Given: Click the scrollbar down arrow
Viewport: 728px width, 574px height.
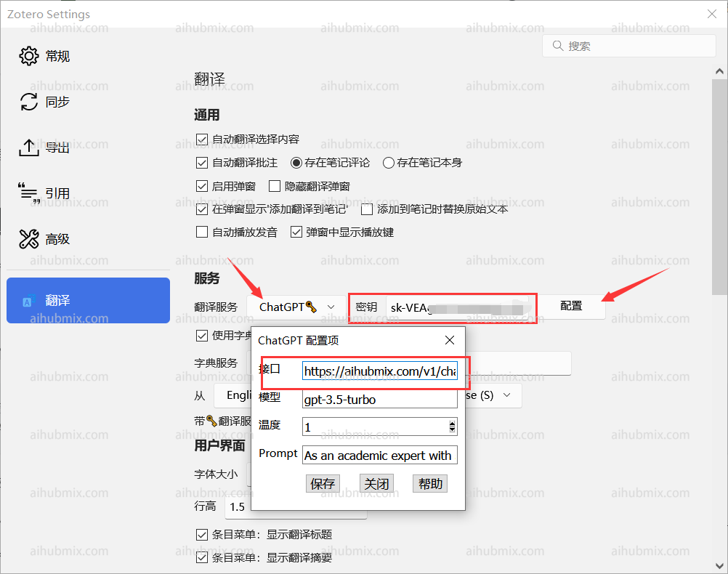Looking at the screenshot, I should pos(719,565).
